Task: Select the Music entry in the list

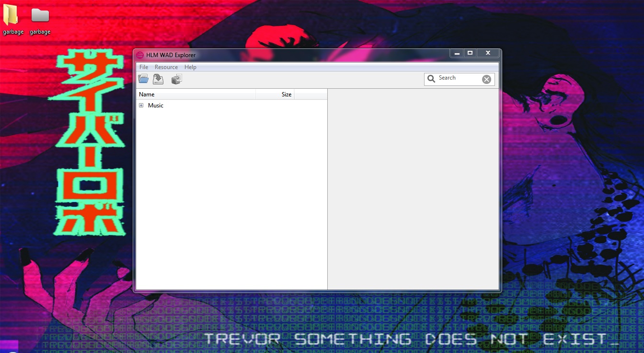Action: click(x=156, y=106)
